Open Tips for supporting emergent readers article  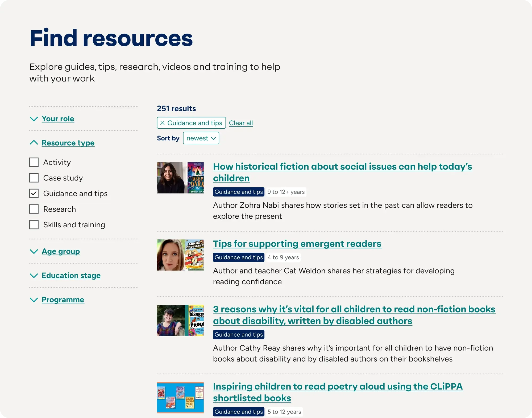[297, 244]
